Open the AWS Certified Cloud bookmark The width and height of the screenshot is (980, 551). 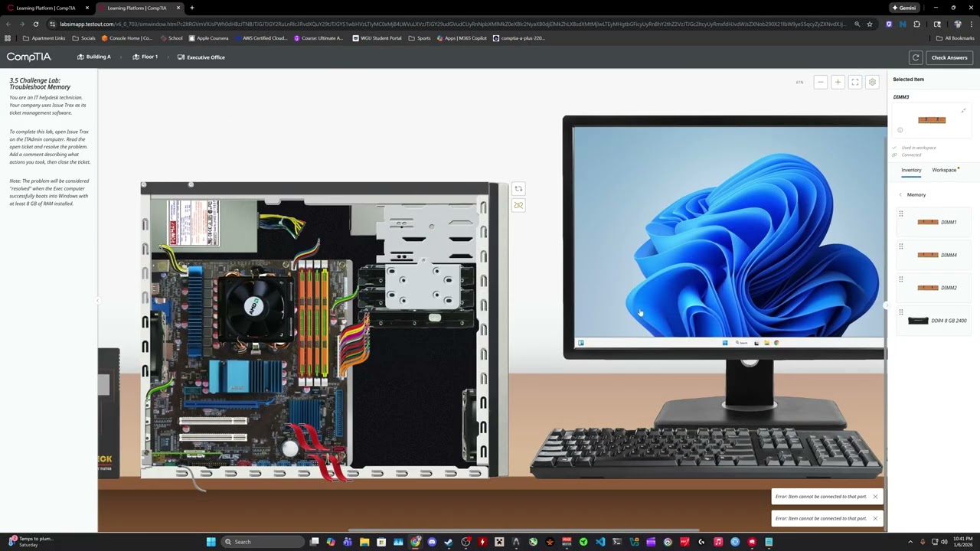(261, 38)
